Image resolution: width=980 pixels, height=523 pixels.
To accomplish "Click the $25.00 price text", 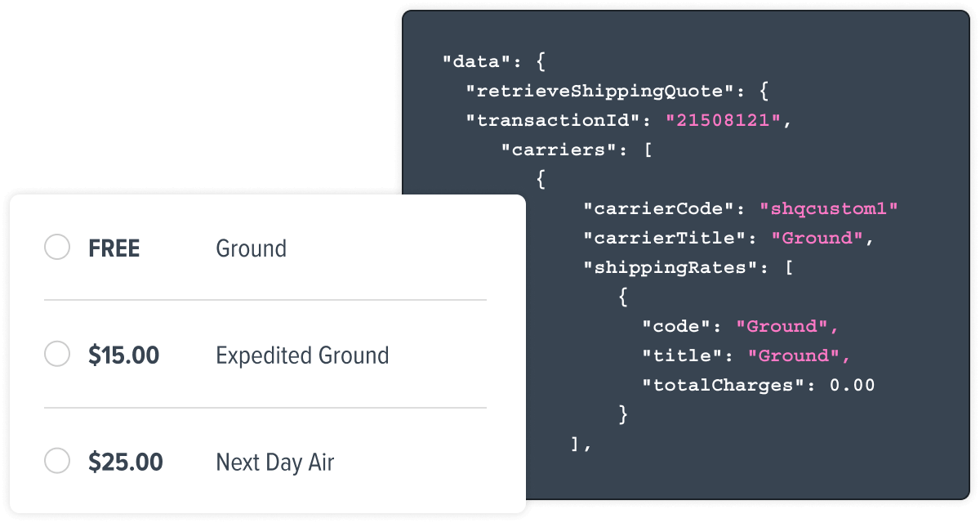I will point(126,462).
